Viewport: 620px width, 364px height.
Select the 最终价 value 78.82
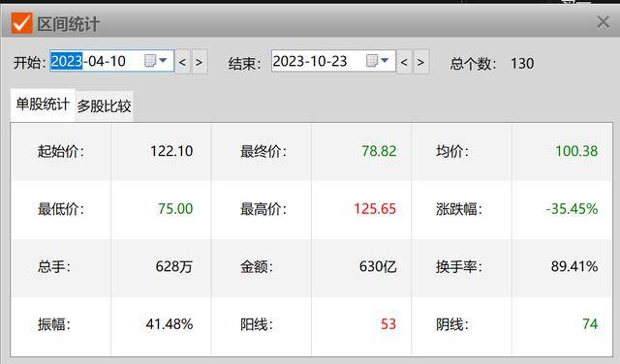tap(379, 151)
